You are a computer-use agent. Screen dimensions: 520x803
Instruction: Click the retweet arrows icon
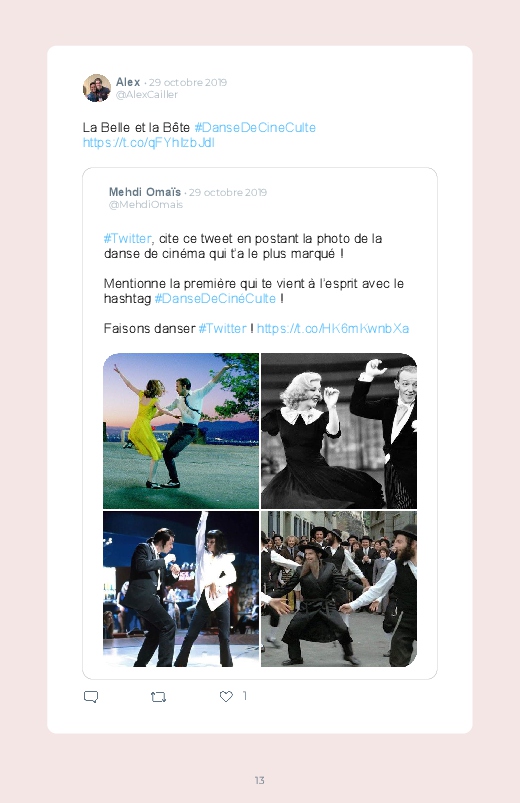(158, 696)
